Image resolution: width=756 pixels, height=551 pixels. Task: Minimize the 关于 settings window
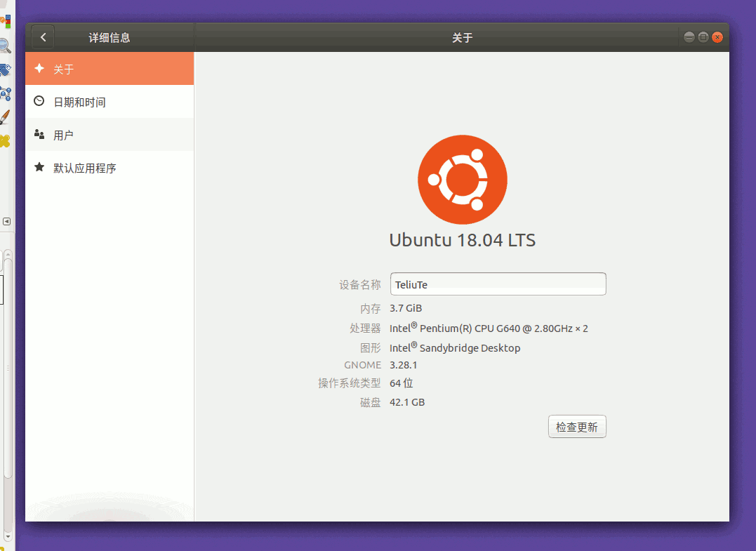coord(689,37)
